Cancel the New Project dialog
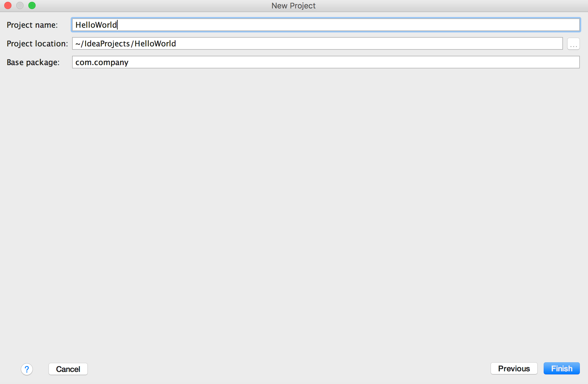Screen dimensions: 588x384 coord(68,369)
